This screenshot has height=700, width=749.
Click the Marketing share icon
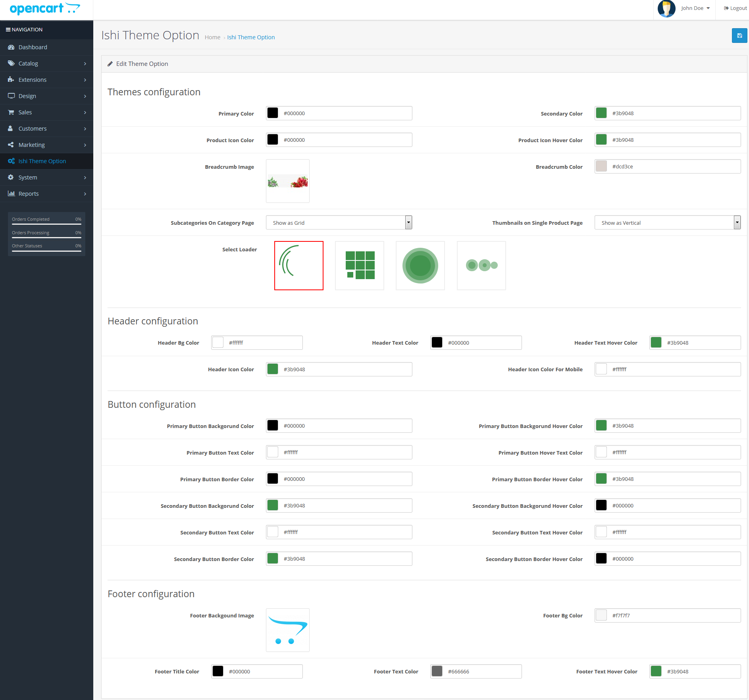(11, 145)
